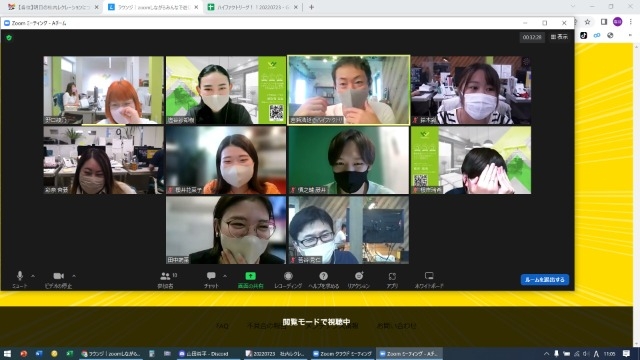The height and width of the screenshot is (360, 640).
Task: Expand audio options arrow beside mute
Action: pyautogui.click(x=33, y=276)
